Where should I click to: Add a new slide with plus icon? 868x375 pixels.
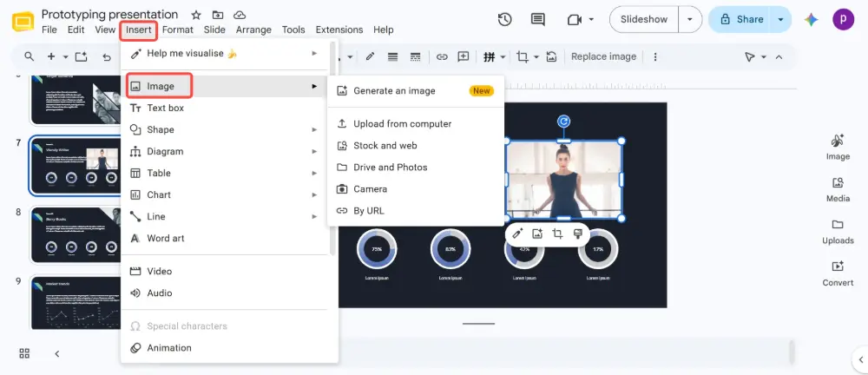pyautogui.click(x=51, y=56)
